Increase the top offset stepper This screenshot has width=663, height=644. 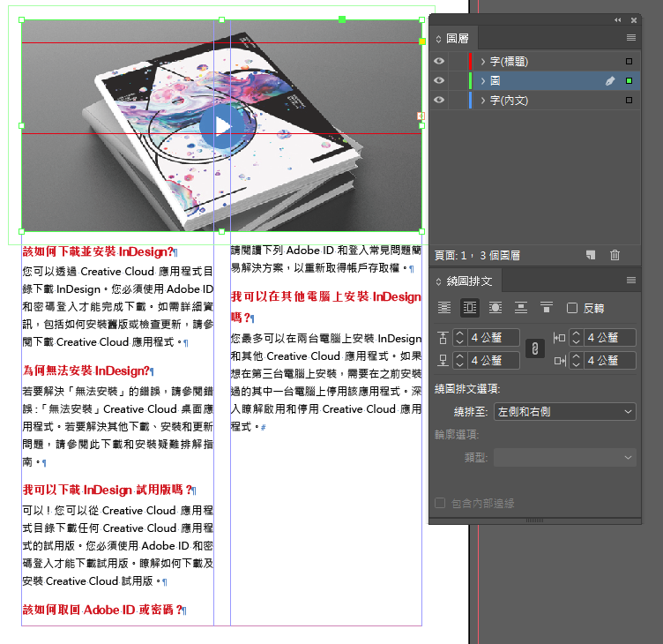point(459,333)
